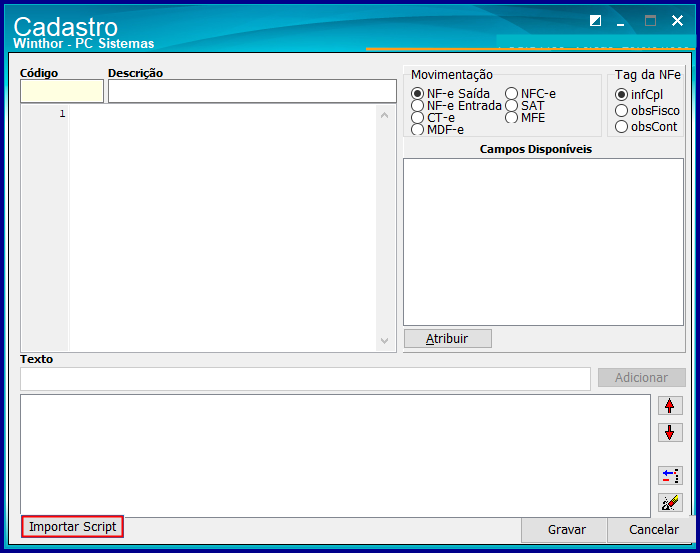Select the NFC-e radio option
Image resolution: width=700 pixels, height=553 pixels.
(531, 94)
